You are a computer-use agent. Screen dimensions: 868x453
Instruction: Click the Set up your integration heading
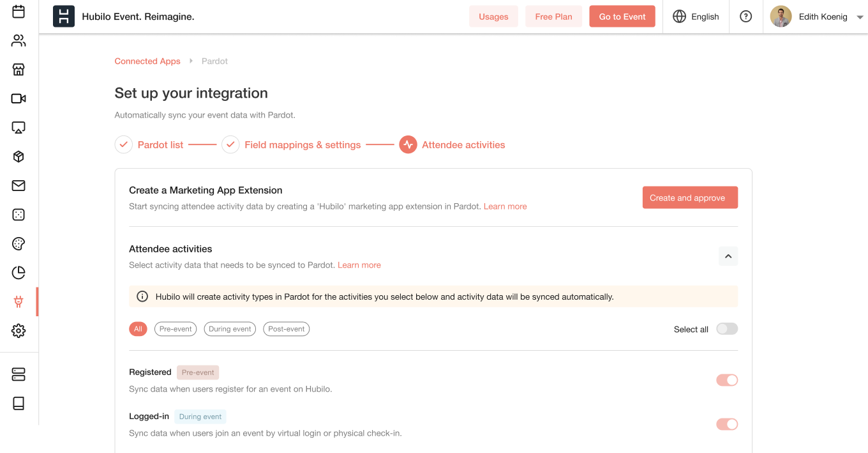coord(191,93)
